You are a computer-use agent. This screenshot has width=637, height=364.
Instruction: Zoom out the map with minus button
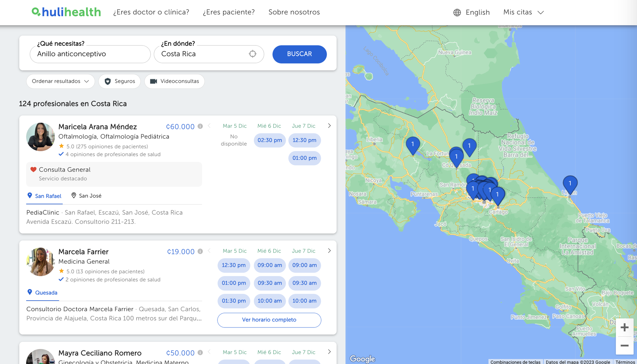(624, 346)
